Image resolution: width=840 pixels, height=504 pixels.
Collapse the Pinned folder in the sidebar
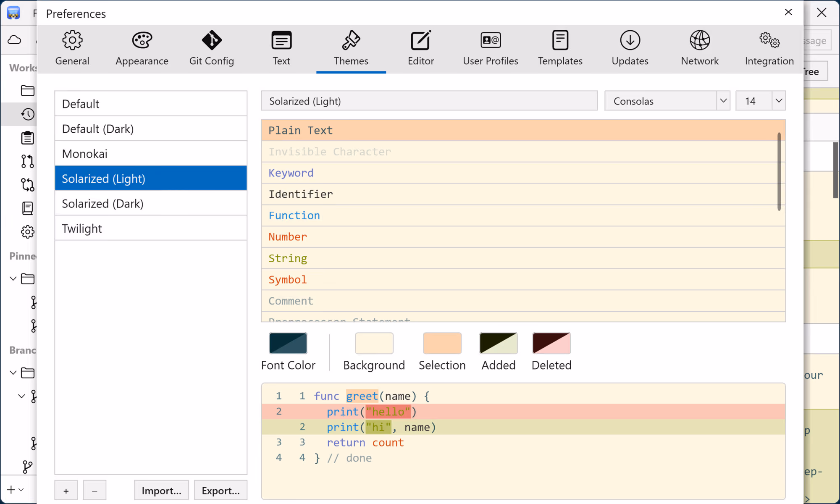point(13,279)
